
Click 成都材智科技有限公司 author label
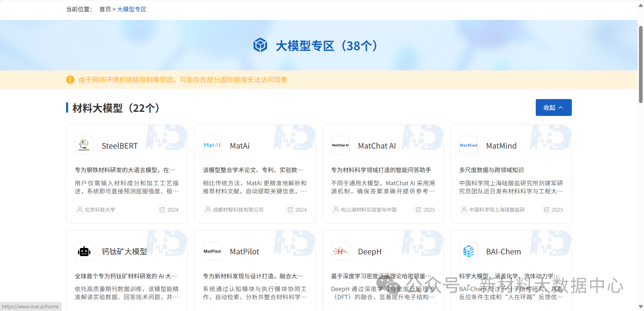[x=238, y=210]
